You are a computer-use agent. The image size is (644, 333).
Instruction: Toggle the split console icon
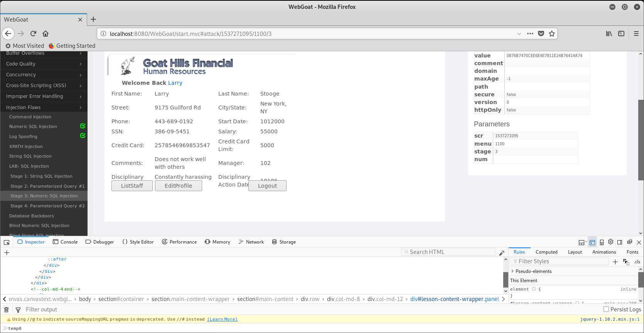click(x=592, y=242)
